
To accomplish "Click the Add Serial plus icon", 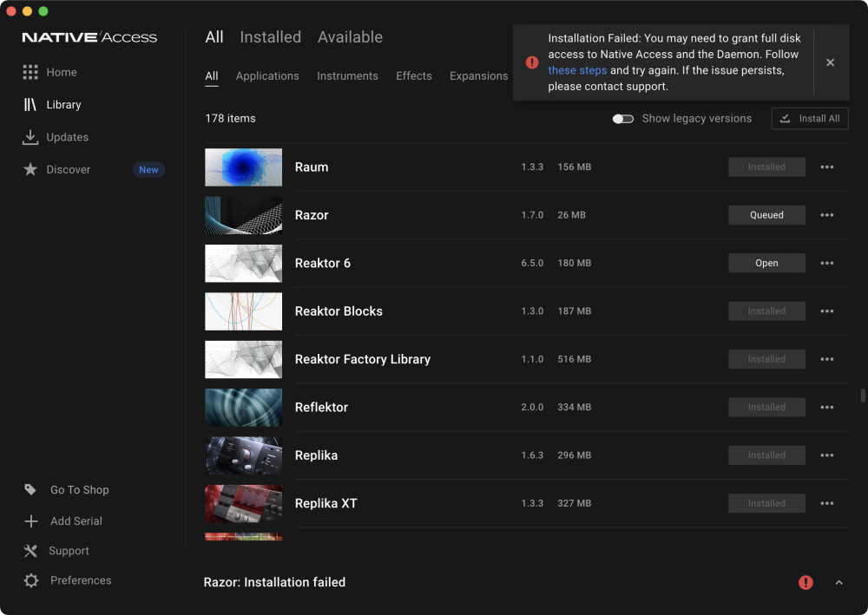I will coord(31,521).
